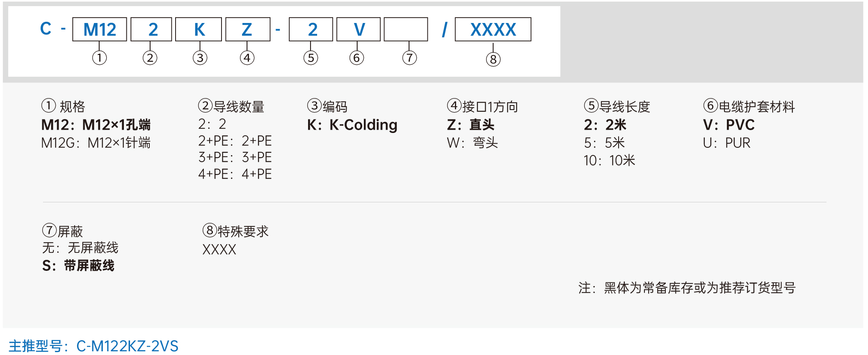Screen dimensions: 868x355
Task: Click the empty shielding code box
Action: (x=406, y=29)
